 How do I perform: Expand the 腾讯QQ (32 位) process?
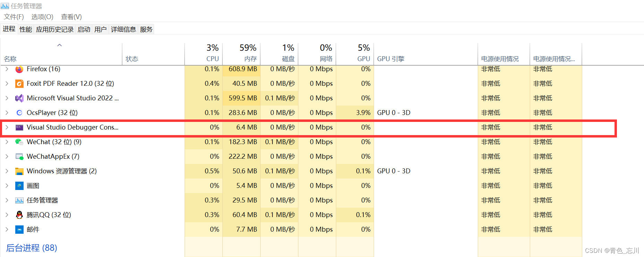(7, 215)
